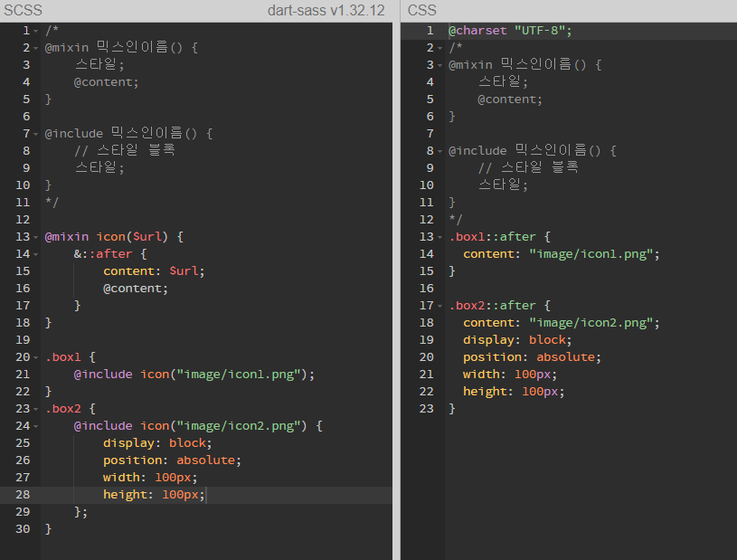Collapse fold arrow at CSS line 8
This screenshot has height=560, width=737.
440,151
